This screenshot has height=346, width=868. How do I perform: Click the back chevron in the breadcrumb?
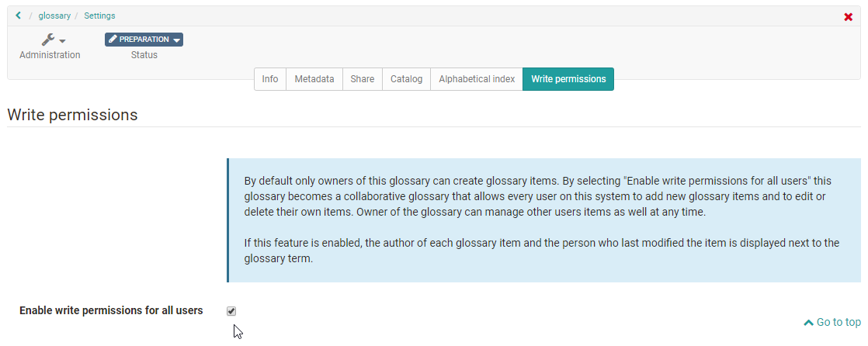[18, 16]
